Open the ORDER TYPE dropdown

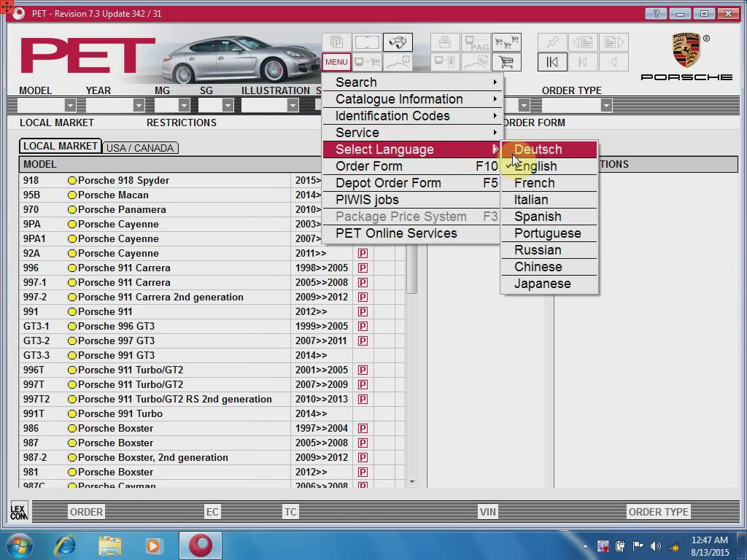pyautogui.click(x=605, y=106)
